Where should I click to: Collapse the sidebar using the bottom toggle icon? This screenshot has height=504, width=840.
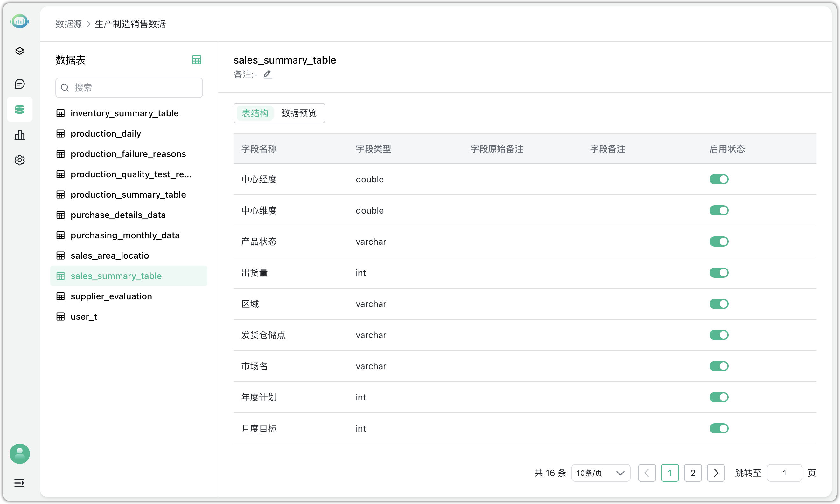tap(19, 483)
